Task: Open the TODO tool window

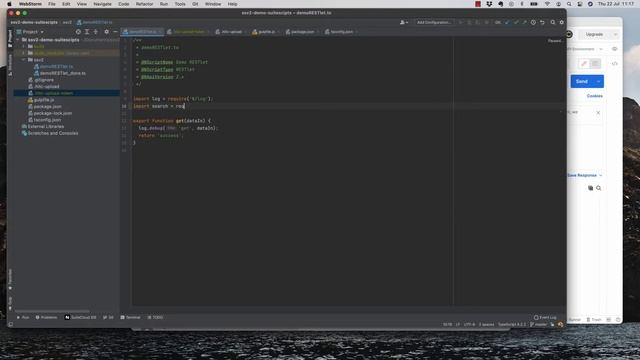Action: (155, 317)
